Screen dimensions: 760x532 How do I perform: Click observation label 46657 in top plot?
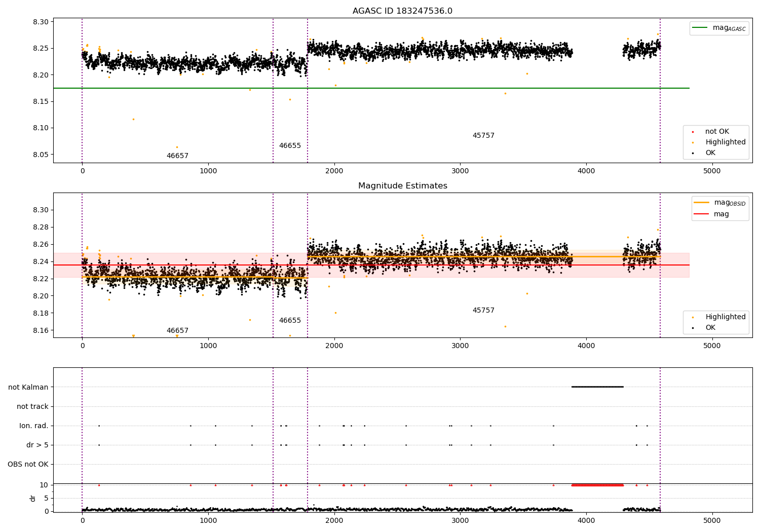pyautogui.click(x=177, y=156)
